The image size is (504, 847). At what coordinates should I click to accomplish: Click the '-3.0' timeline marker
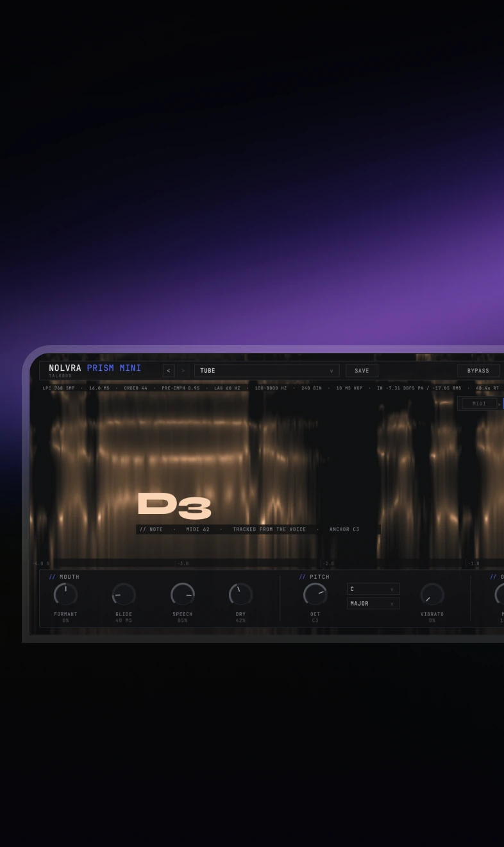tap(183, 563)
